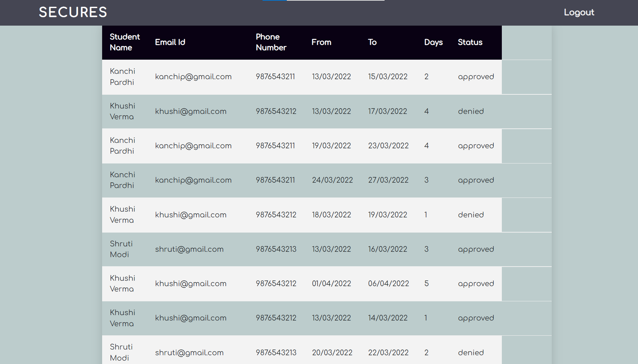Click the Student Name column header
Screen dimensions: 638x364
pyautogui.click(x=125, y=42)
